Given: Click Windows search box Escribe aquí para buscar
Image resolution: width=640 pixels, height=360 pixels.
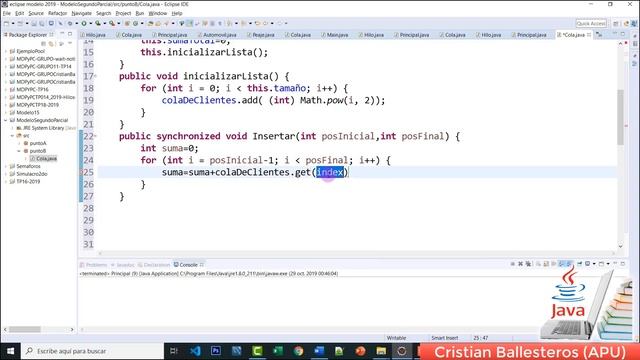Looking at the screenshot, I should click(93, 351).
